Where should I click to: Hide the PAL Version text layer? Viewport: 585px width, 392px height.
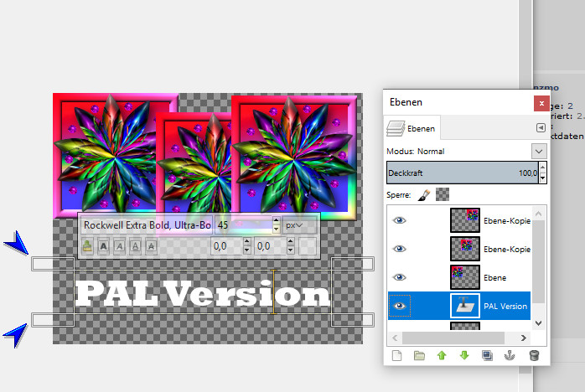coord(399,306)
